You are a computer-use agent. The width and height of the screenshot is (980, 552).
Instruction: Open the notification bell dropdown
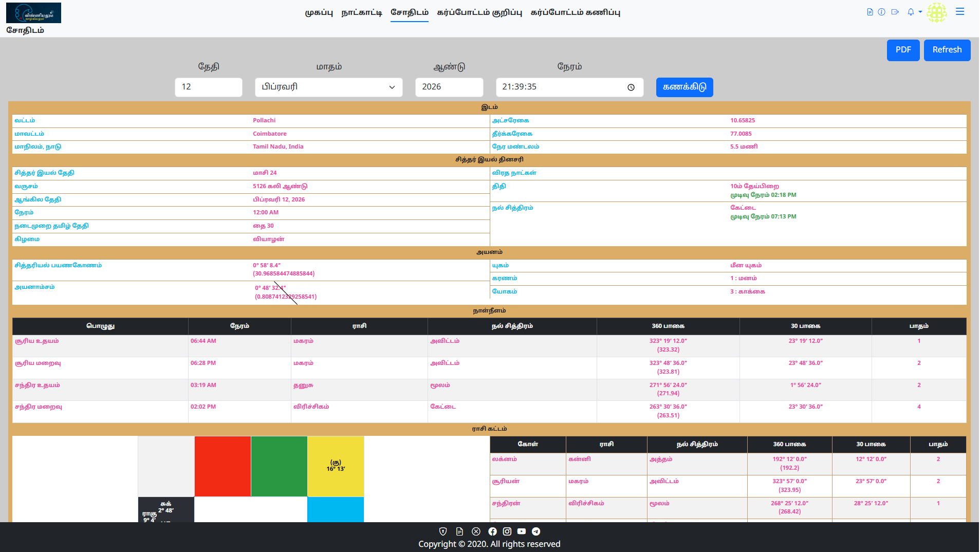click(x=914, y=12)
